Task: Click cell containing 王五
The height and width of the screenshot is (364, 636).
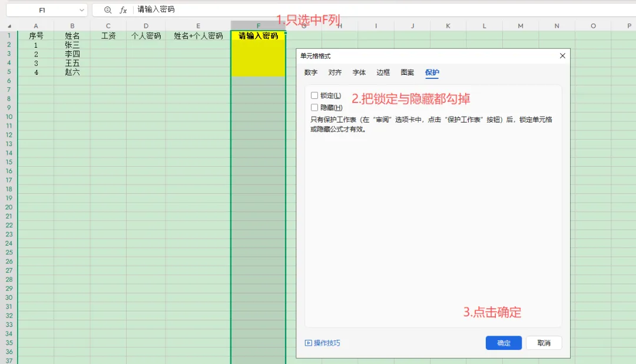Action: click(72, 63)
